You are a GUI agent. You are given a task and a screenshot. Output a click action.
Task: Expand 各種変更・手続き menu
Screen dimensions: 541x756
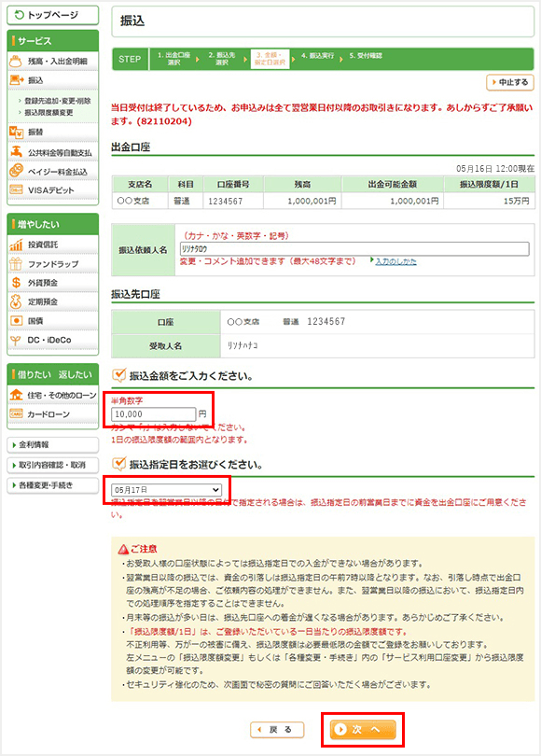(52, 485)
